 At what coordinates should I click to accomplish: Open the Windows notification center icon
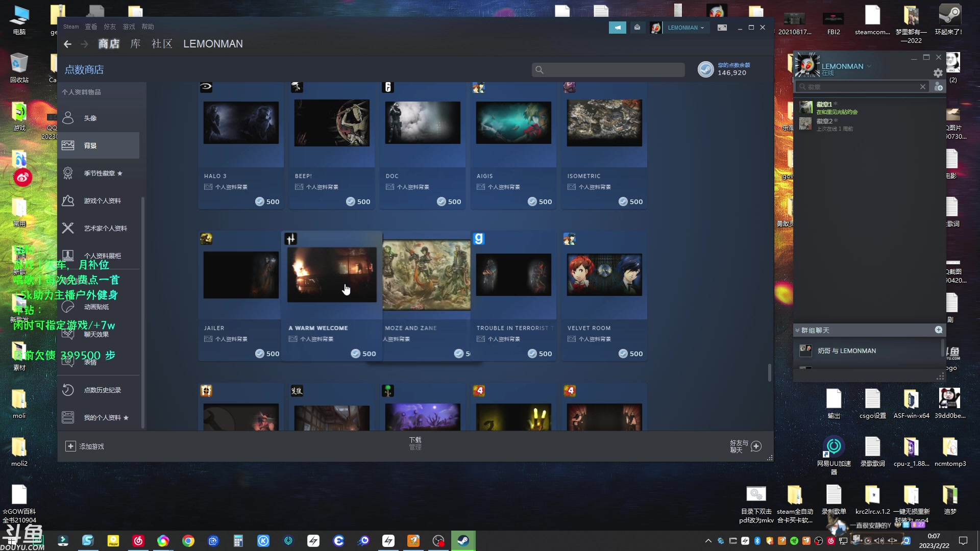coord(963,541)
